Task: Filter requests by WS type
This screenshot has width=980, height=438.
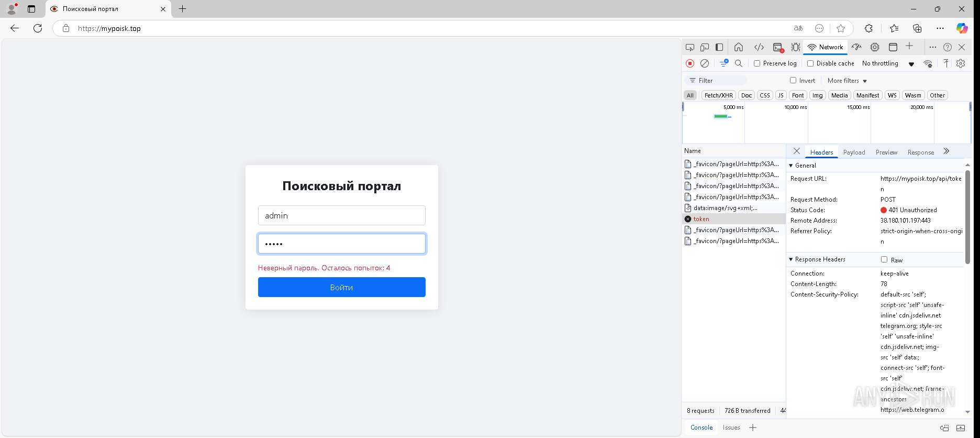Action: point(892,95)
